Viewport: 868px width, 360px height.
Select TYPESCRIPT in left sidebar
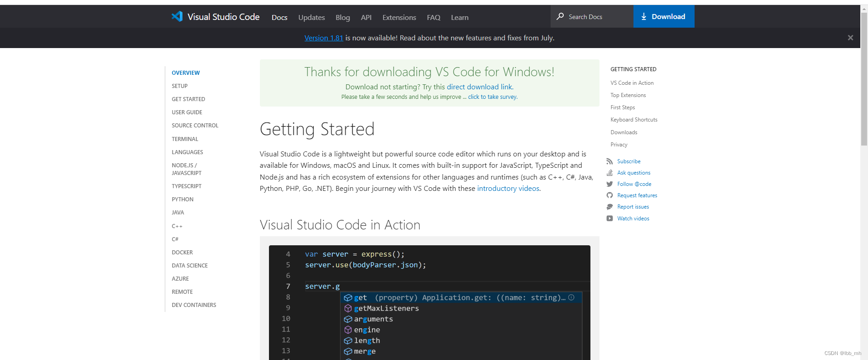coord(187,186)
